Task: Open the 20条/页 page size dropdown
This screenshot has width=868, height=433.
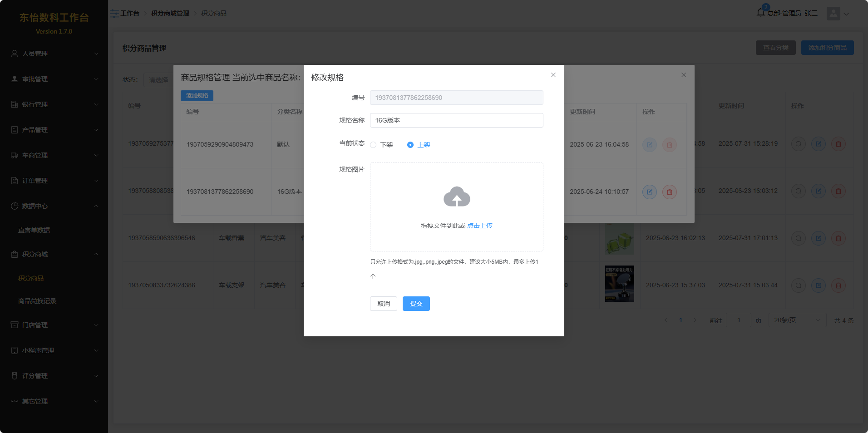Action: (x=797, y=320)
